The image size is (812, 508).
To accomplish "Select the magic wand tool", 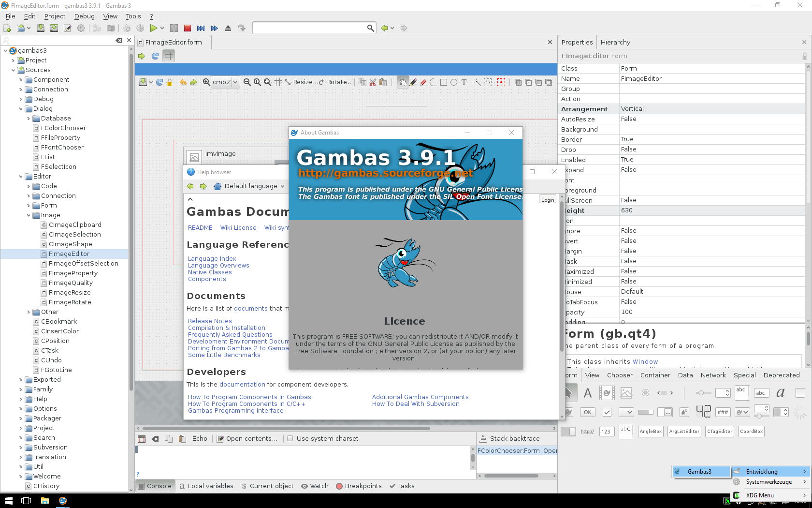I will tap(478, 82).
